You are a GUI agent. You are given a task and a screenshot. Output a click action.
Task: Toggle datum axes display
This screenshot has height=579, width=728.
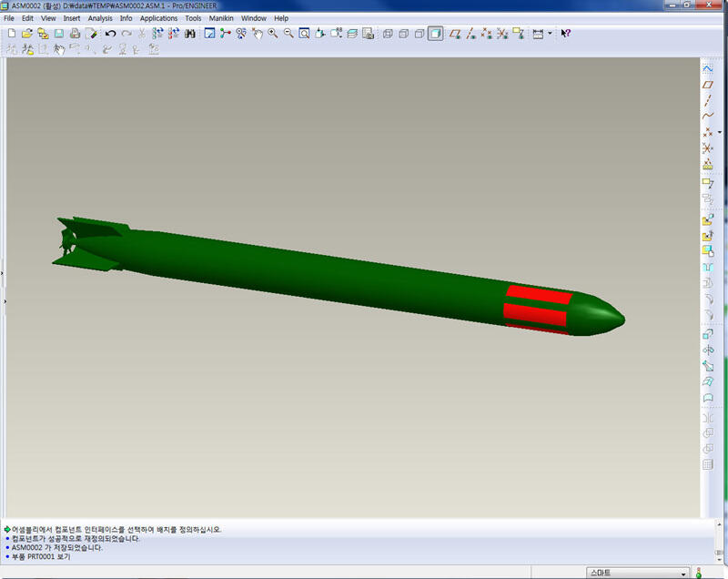click(470, 34)
